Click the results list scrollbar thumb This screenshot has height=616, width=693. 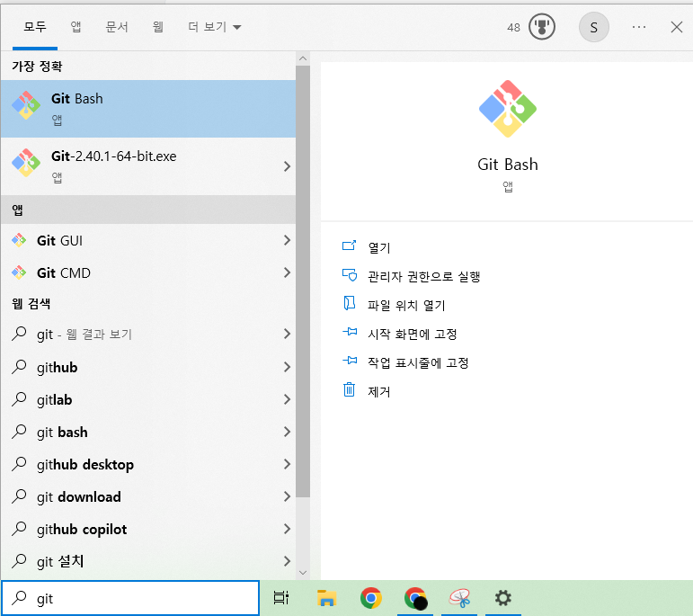pos(303,281)
